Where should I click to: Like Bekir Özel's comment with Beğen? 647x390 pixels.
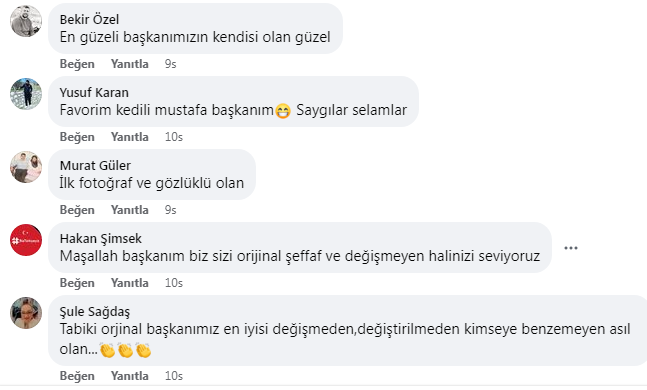77,64
